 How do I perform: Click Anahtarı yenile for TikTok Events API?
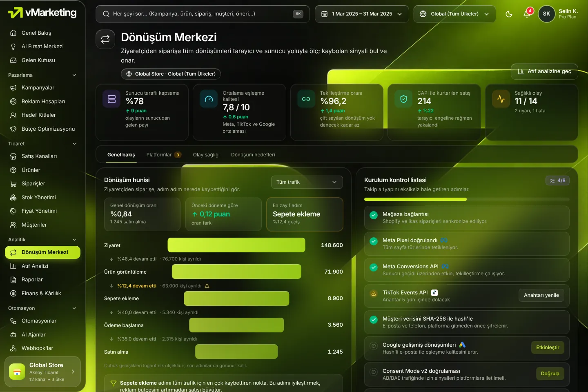click(541, 295)
